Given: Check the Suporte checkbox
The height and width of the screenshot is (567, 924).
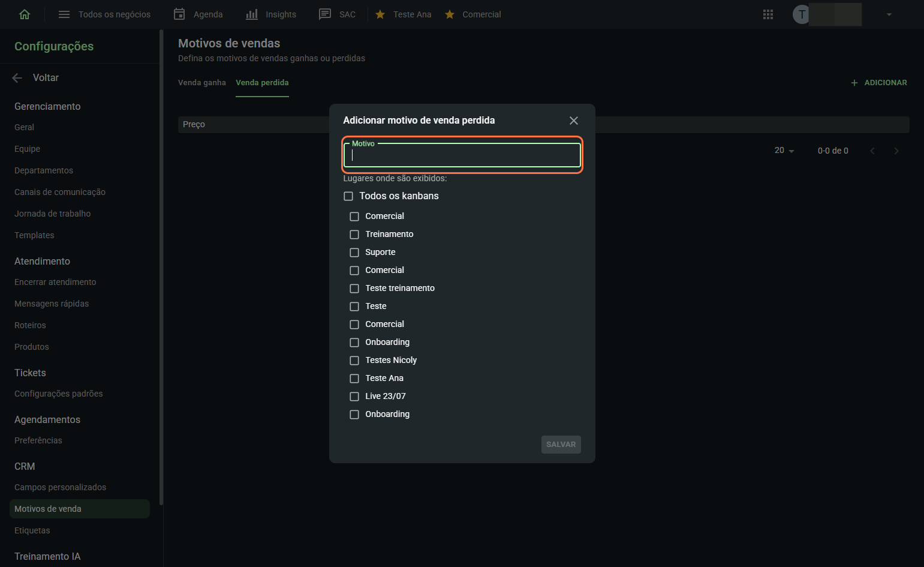Looking at the screenshot, I should [x=354, y=253].
